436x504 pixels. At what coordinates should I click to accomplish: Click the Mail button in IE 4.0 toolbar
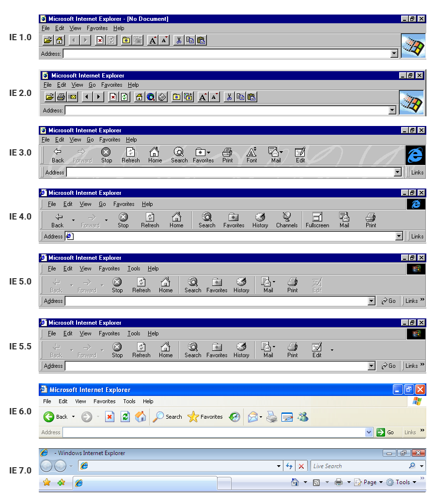coord(344,220)
